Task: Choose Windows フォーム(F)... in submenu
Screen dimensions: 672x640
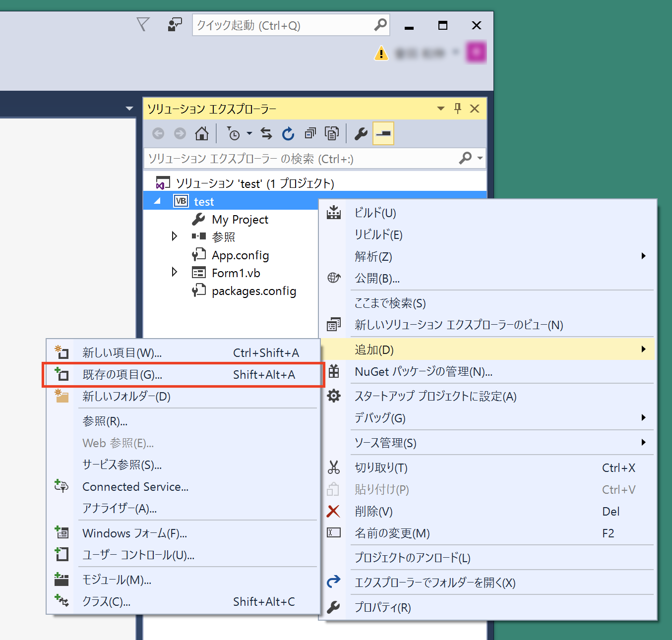Action: coord(183,533)
